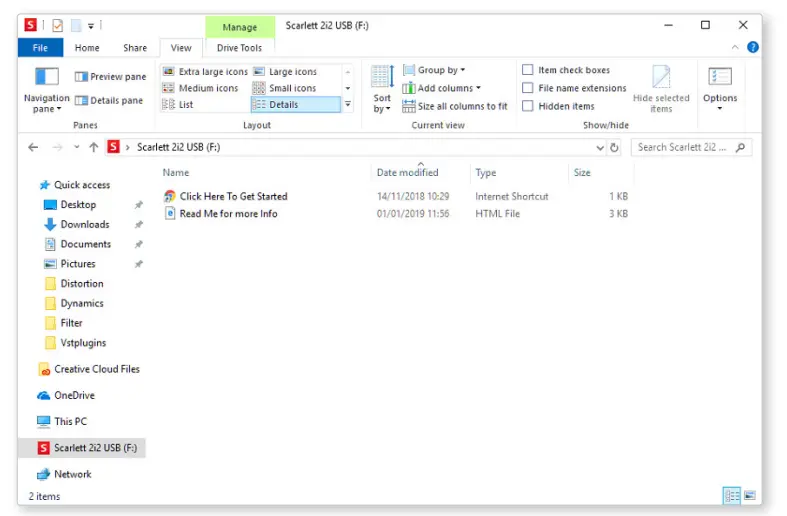Open the Navigation pane menu
The height and width of the screenshot is (516, 787).
[x=47, y=89]
